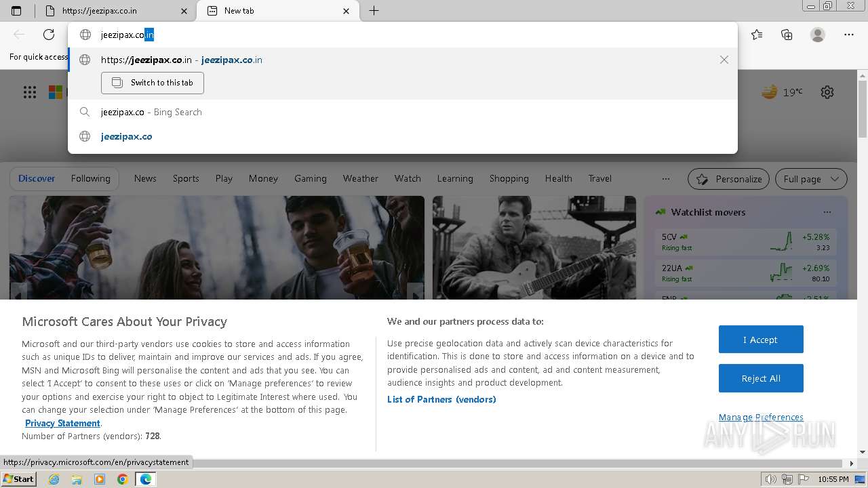Click the address bar text field

(x=403, y=35)
